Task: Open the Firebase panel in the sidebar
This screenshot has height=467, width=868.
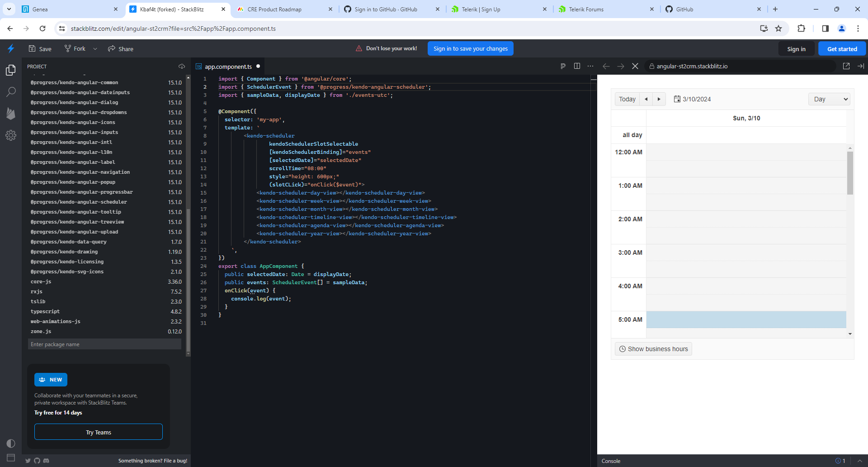Action: pos(11,114)
